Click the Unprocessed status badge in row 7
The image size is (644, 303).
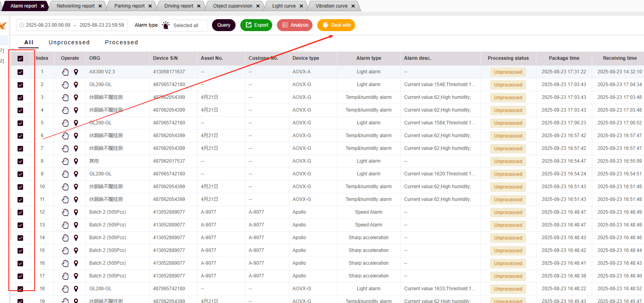coord(508,149)
